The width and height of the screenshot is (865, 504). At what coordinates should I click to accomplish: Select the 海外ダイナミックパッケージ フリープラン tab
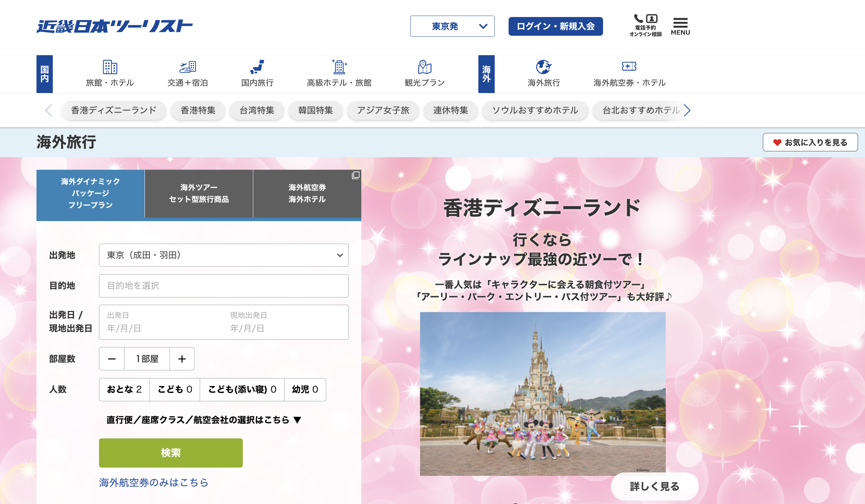coord(90,193)
